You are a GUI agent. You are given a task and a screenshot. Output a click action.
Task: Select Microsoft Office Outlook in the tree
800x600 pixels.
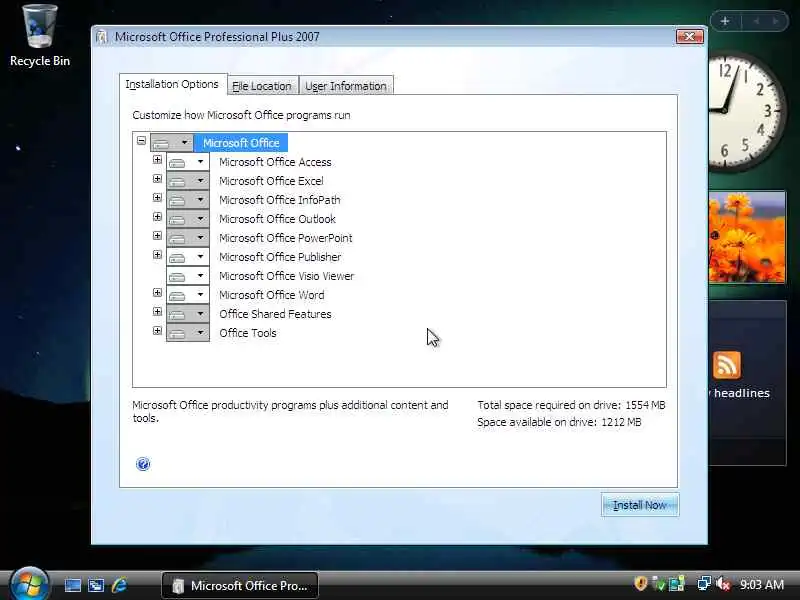pos(277,219)
